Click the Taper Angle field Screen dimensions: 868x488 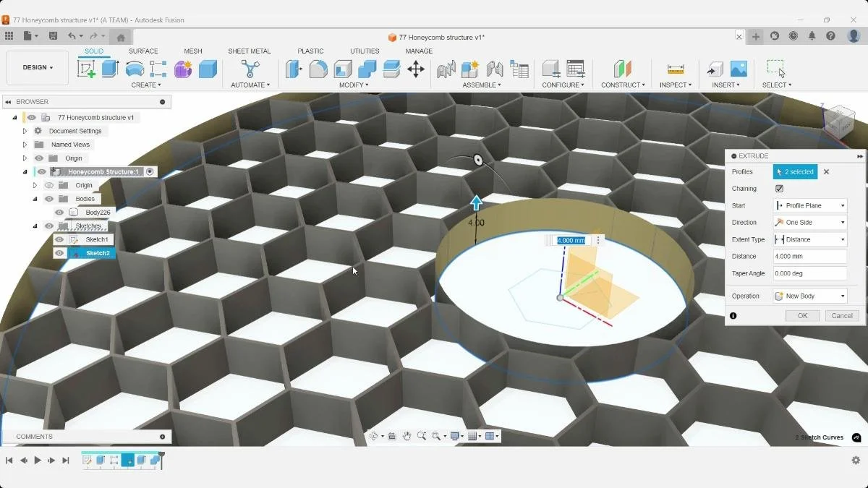pyautogui.click(x=810, y=273)
